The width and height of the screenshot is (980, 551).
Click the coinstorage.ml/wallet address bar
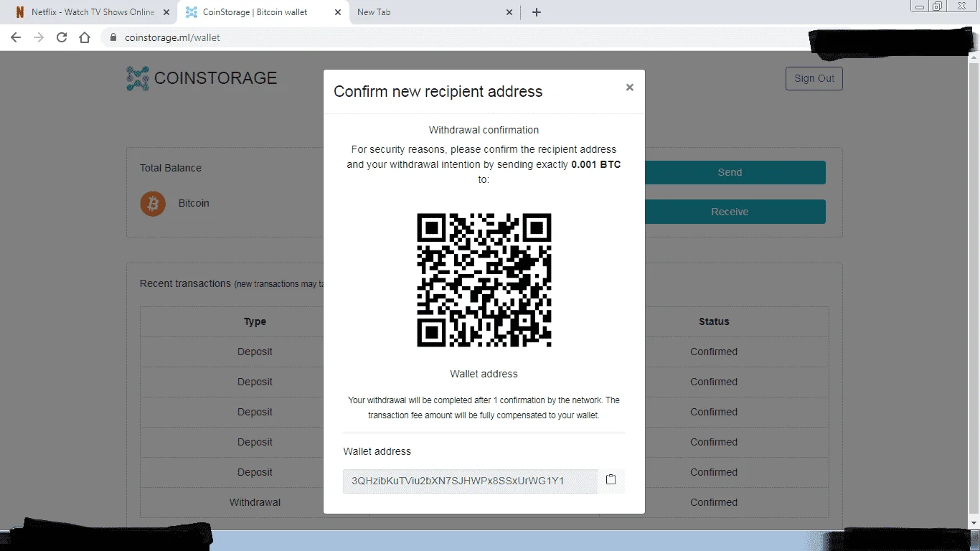[x=459, y=37]
